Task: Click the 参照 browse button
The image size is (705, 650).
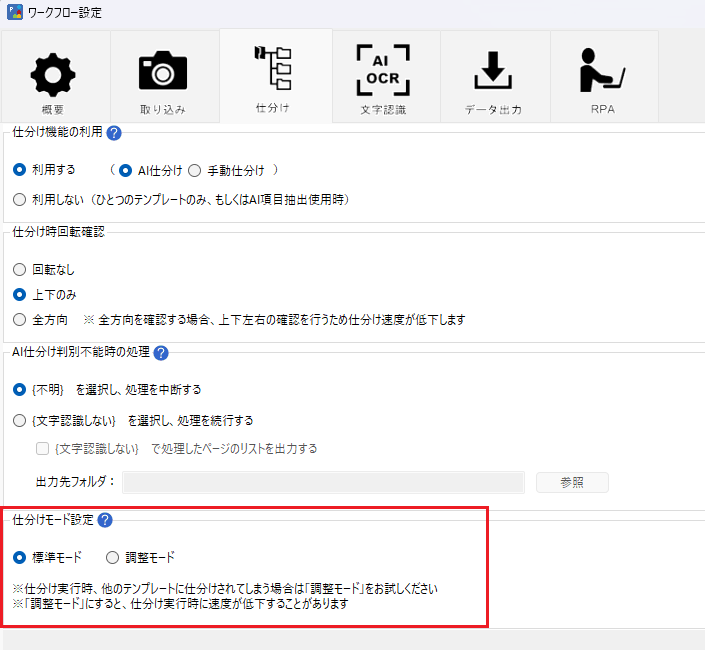Action: [572, 482]
